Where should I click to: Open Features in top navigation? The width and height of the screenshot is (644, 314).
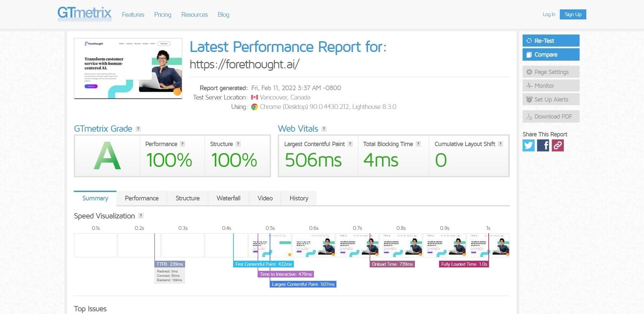click(133, 14)
